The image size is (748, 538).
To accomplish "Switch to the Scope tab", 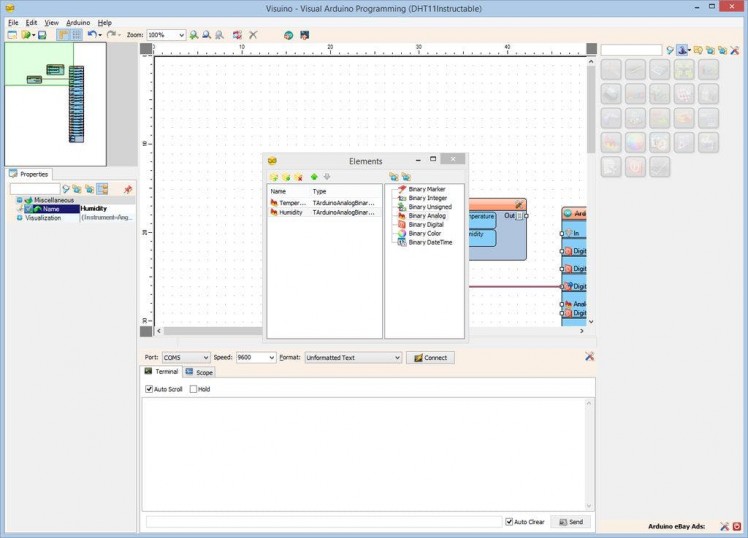I will coord(198,372).
